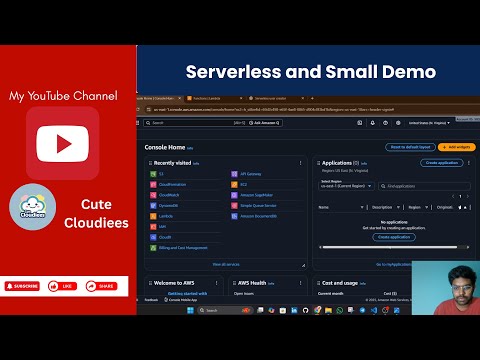Viewport: 480px width, 360px height.
Task: Click the Recently visited widget resize handle
Action: pos(303,265)
